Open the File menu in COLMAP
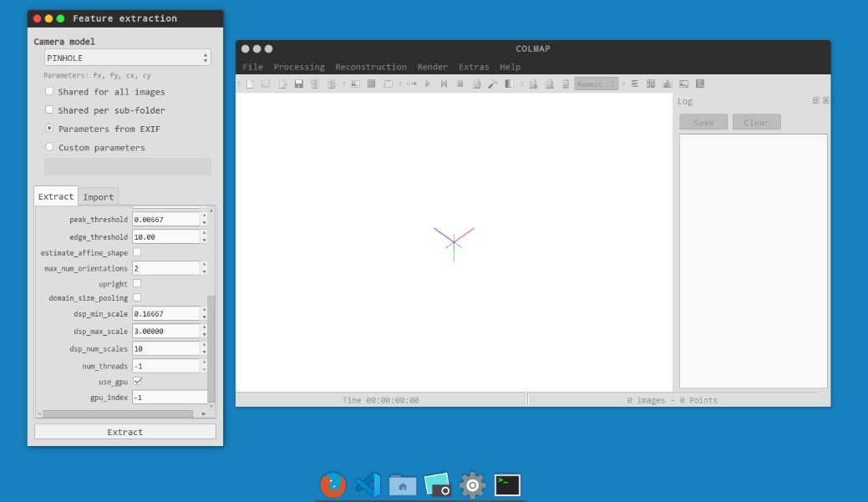The width and height of the screenshot is (868, 502). (x=252, y=67)
